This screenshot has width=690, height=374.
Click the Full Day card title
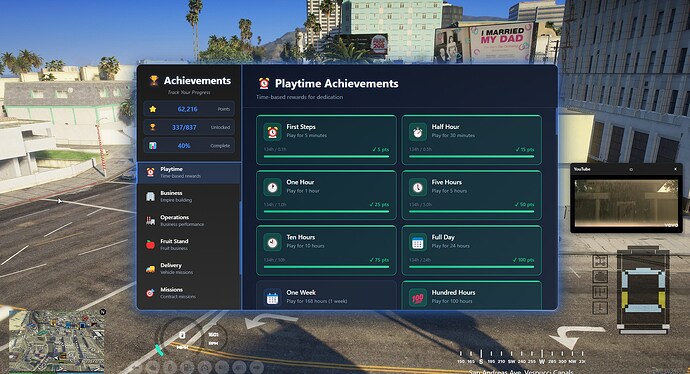point(443,237)
